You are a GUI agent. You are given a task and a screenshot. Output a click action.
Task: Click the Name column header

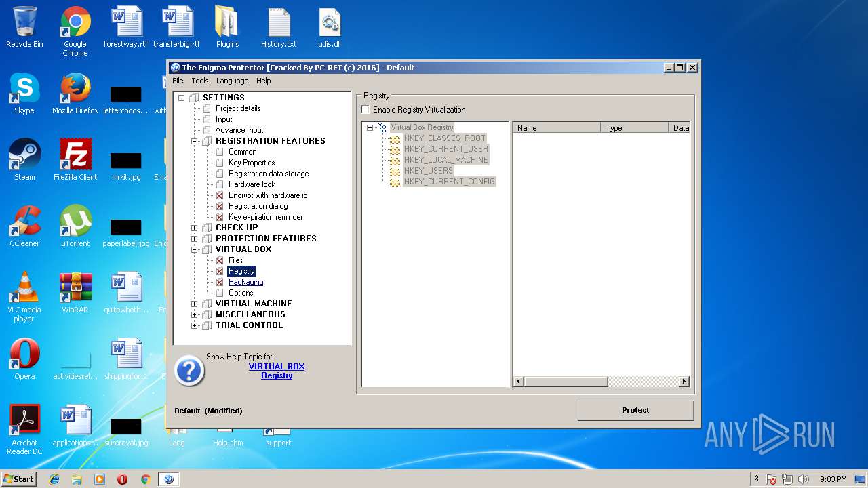[557, 127]
